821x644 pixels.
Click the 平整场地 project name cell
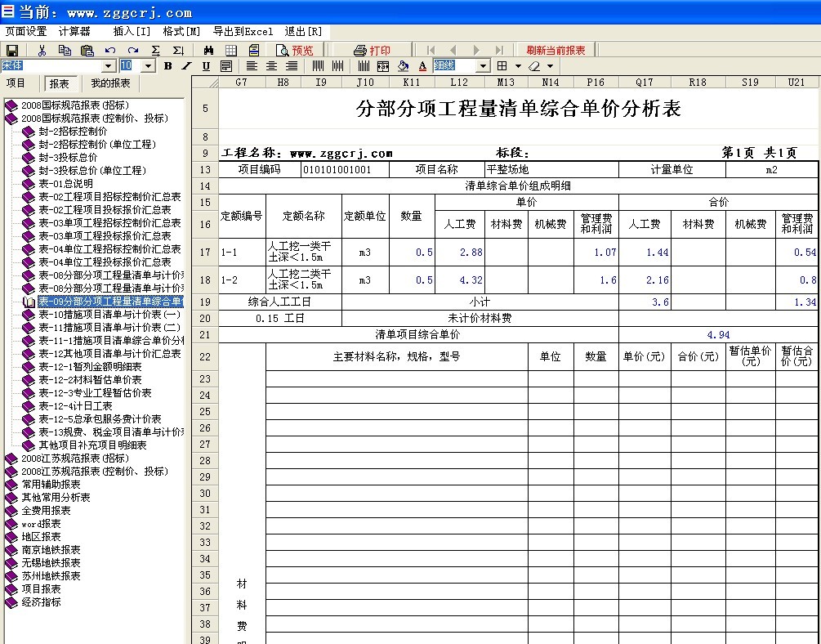pos(552,170)
